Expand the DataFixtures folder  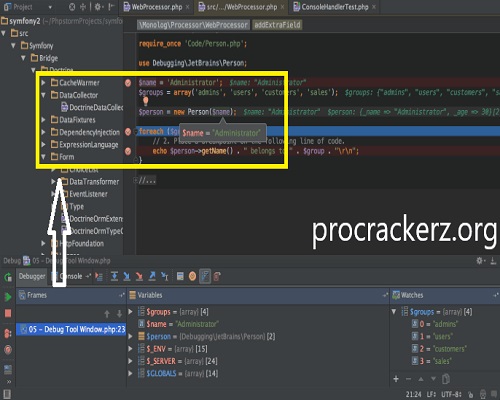(43, 119)
